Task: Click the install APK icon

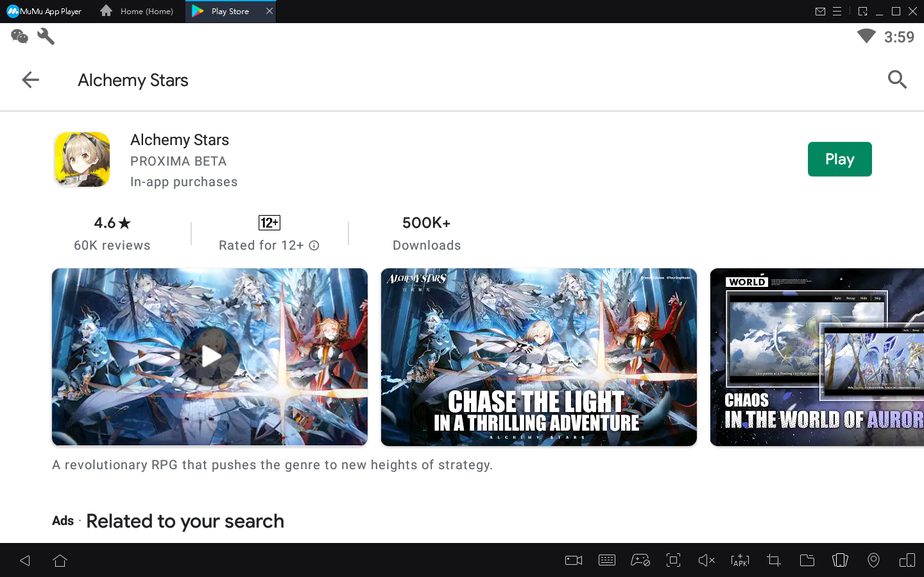Action: pyautogui.click(x=740, y=560)
